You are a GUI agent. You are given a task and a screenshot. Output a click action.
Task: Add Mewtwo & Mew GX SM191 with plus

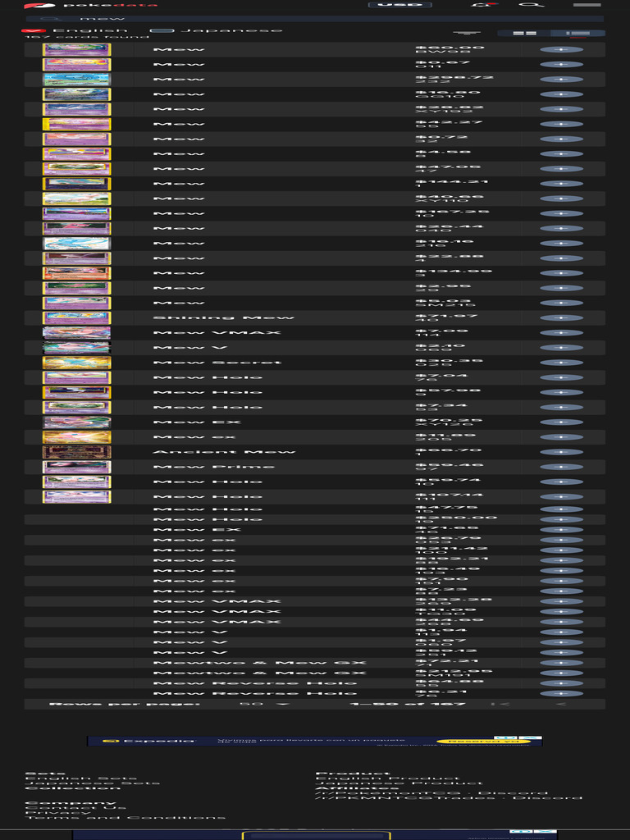(x=561, y=673)
